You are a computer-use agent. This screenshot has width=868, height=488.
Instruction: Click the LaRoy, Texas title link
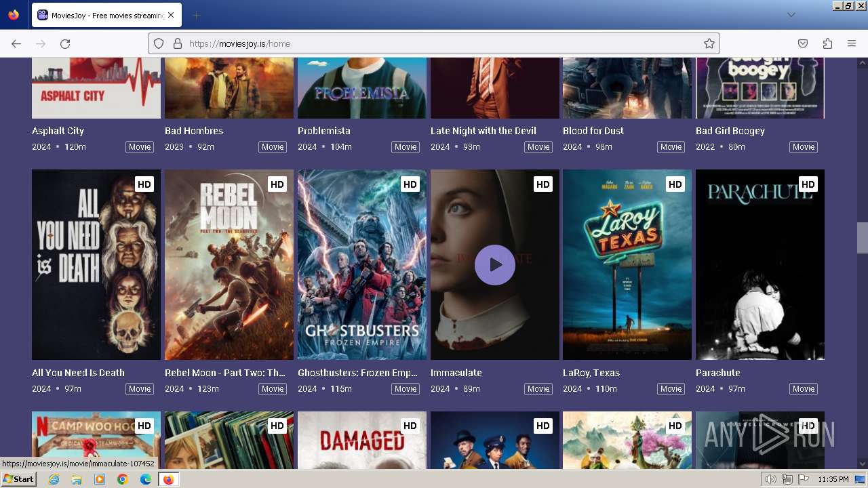tap(591, 373)
